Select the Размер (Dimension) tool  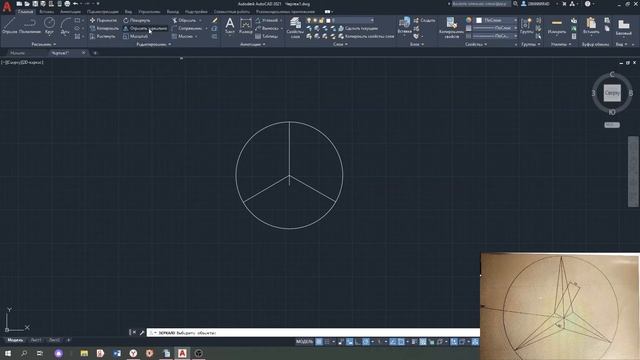coord(245,25)
